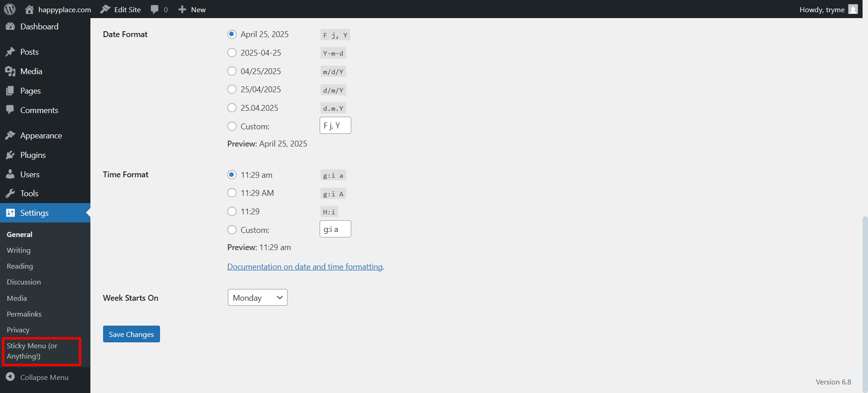Select the 24-hour 11:29 time format
This screenshot has height=393, width=868.
232,211
